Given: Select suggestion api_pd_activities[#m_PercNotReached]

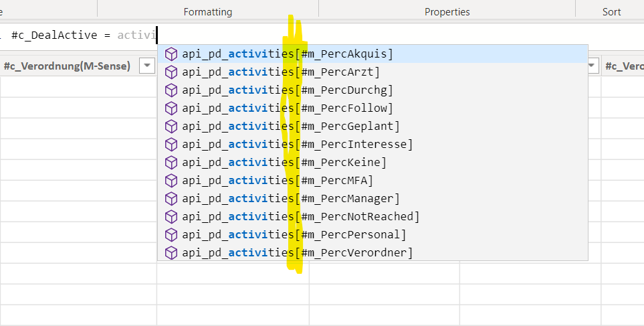Looking at the screenshot, I should [x=372, y=217].
